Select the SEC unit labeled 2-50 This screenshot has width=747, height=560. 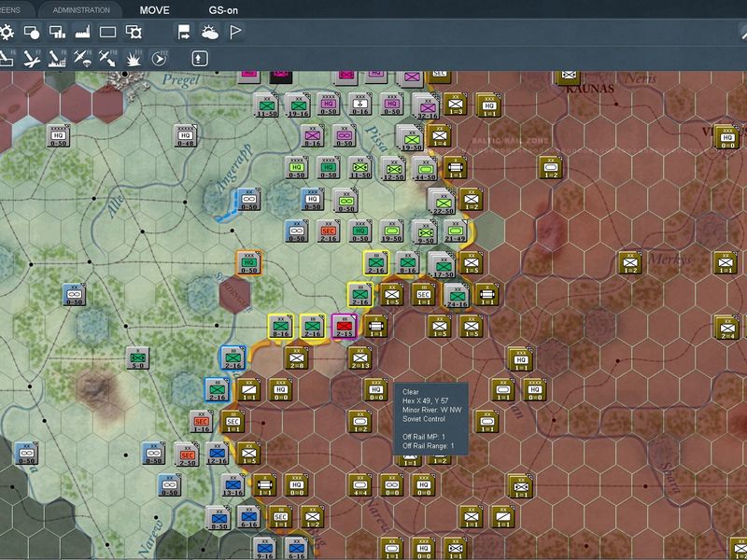(x=186, y=455)
